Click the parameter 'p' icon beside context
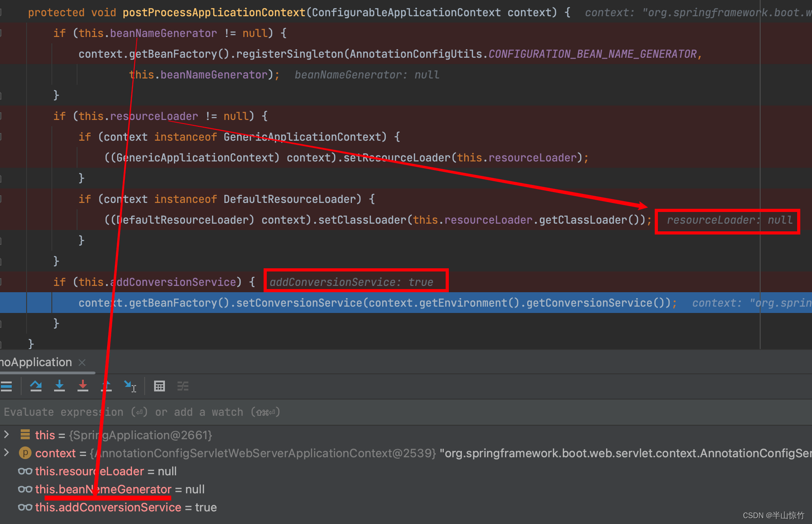This screenshot has height=524, width=812. point(25,453)
